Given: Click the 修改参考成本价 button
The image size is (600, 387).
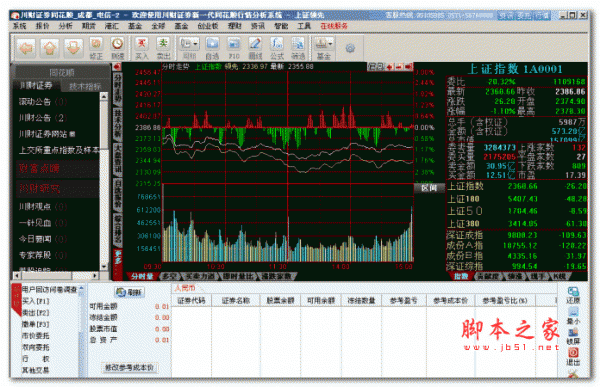Looking at the screenshot, I should [x=129, y=367].
